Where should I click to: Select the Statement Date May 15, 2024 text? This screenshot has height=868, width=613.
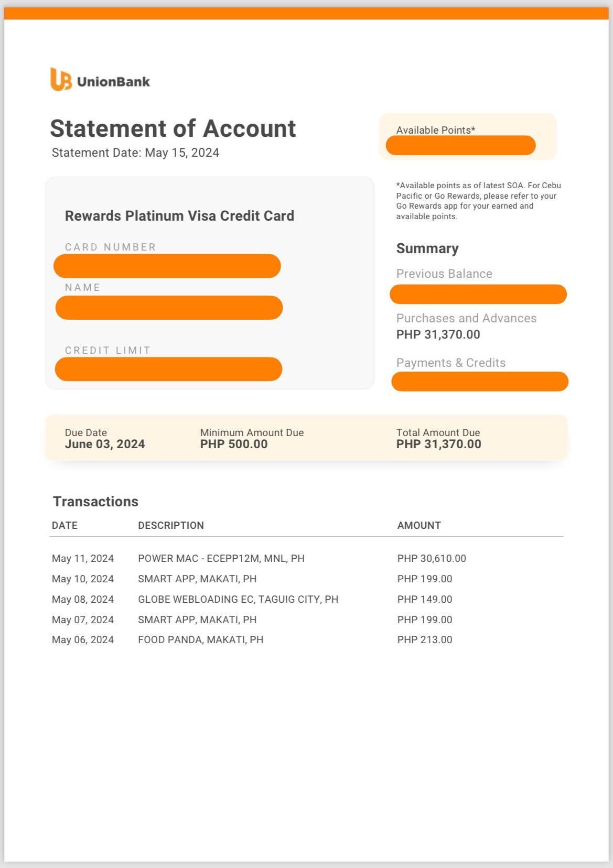[135, 153]
